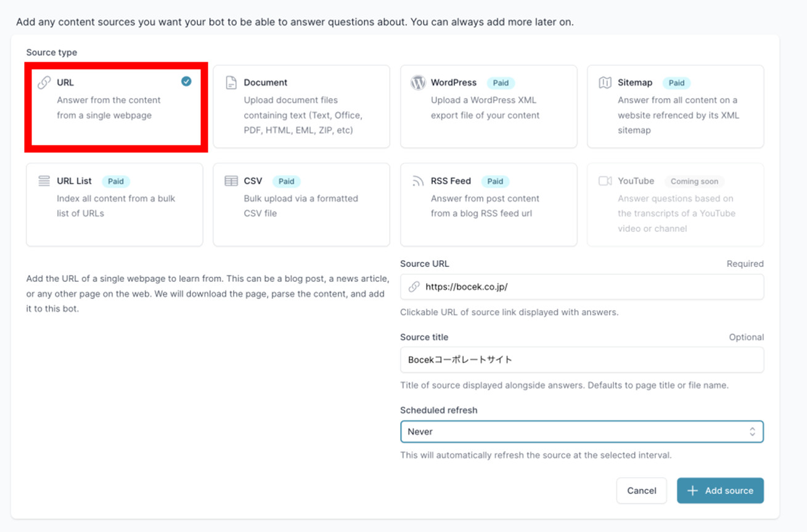Select the URL List source type

pos(115,205)
